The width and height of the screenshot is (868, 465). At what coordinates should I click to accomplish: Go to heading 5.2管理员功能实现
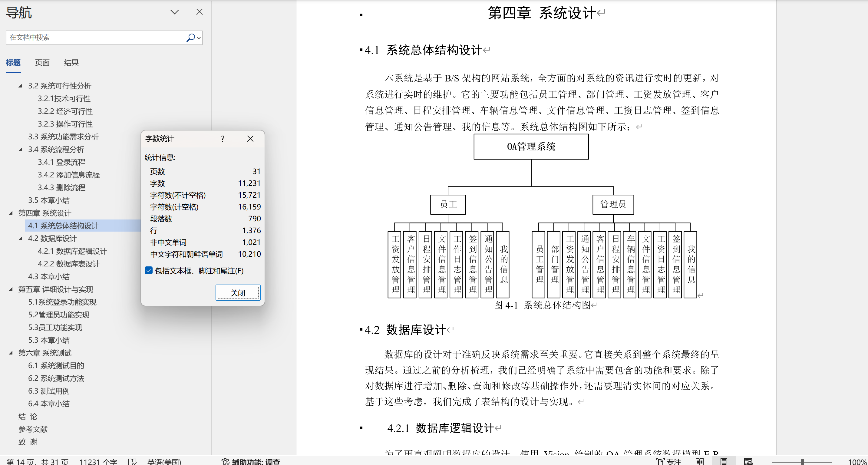point(59,315)
